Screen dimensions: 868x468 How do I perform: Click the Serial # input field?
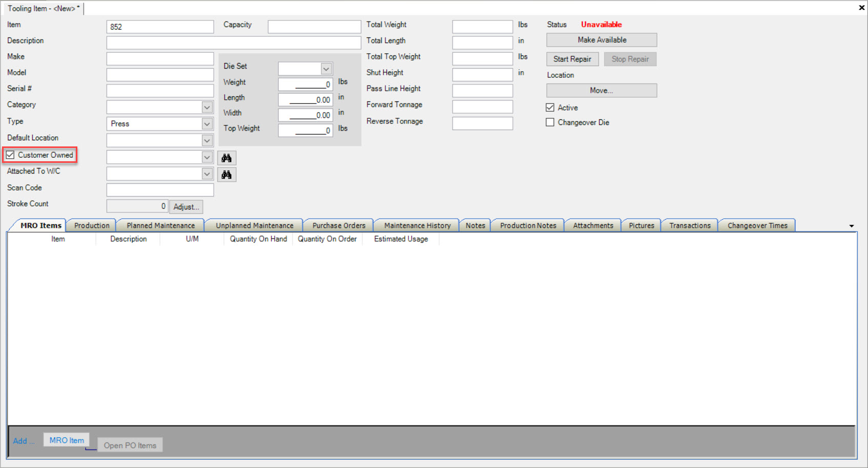(160, 91)
